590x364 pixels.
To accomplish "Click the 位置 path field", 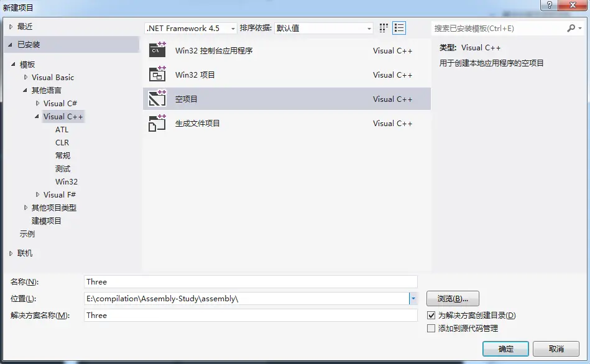I will point(246,299).
